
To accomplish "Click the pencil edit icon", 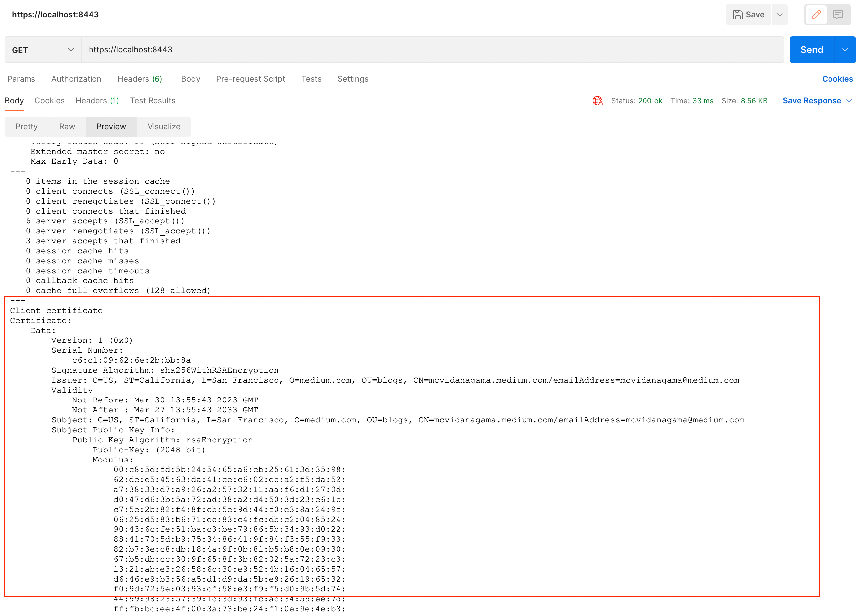I will point(816,14).
